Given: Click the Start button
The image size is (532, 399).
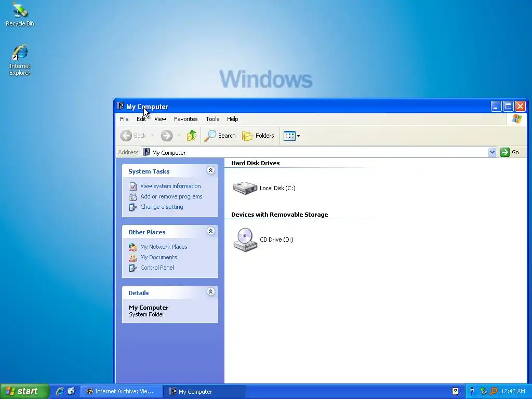Looking at the screenshot, I should coord(24,391).
